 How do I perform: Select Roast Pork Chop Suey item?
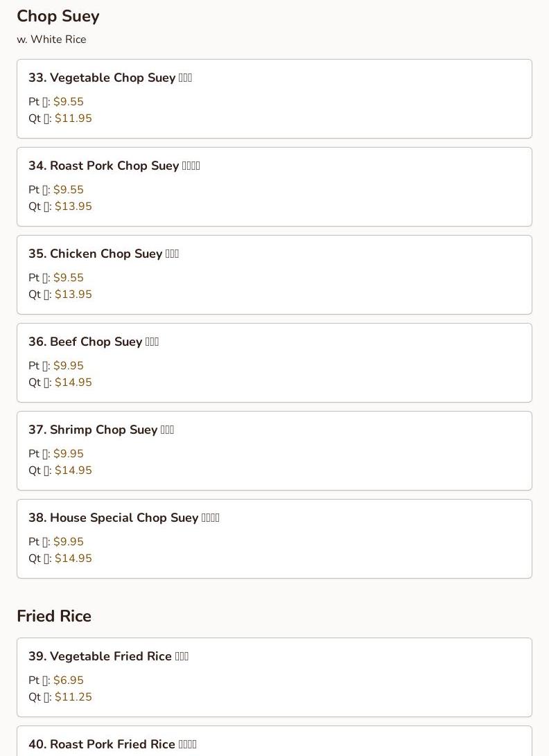click(114, 166)
